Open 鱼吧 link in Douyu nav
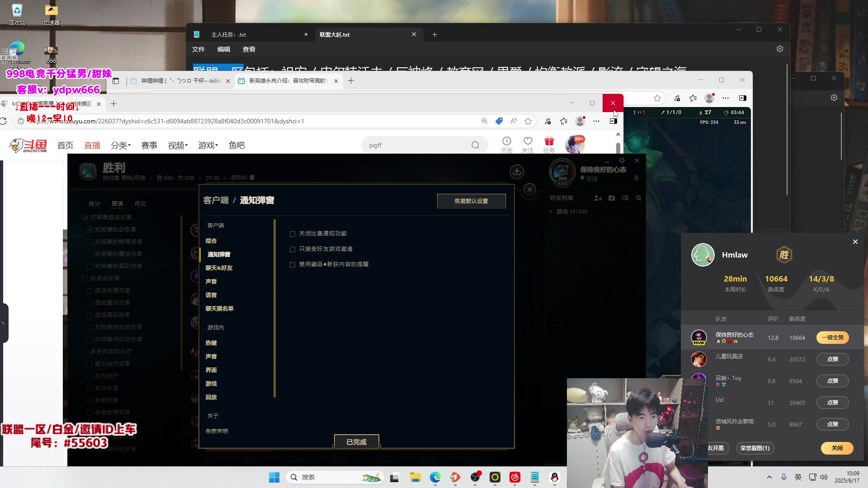 pos(236,145)
